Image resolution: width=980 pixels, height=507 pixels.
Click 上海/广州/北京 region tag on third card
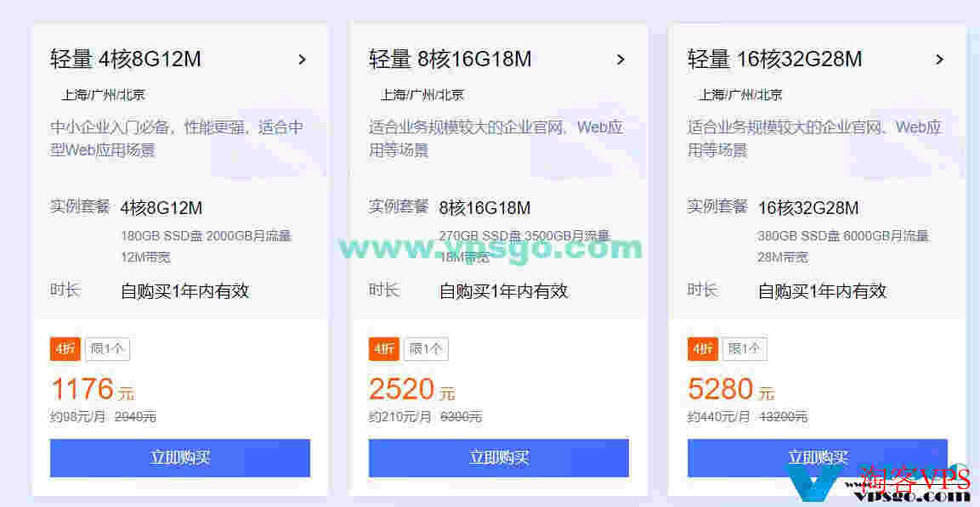(740, 95)
